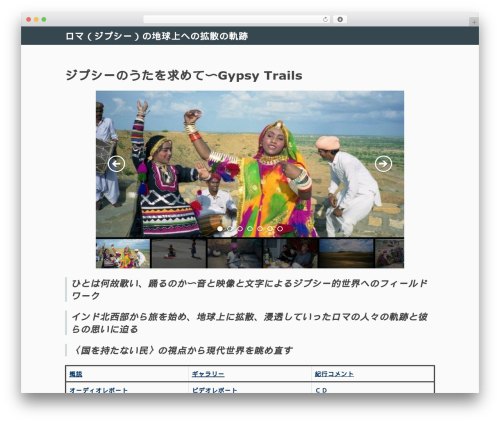
Task: Open the オーディオレポート link
Action: tap(98, 390)
